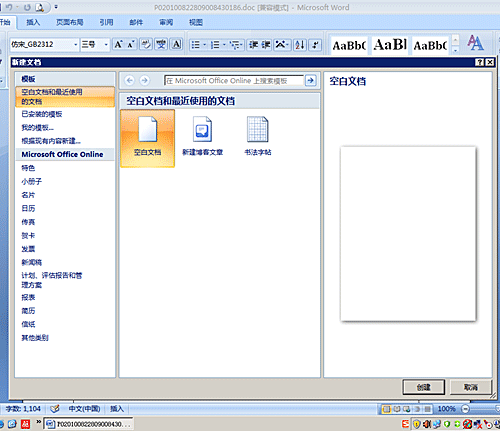This screenshot has width=500, height=431.
Task: Open the 页面布局 ribbon tab
Action: point(69,22)
